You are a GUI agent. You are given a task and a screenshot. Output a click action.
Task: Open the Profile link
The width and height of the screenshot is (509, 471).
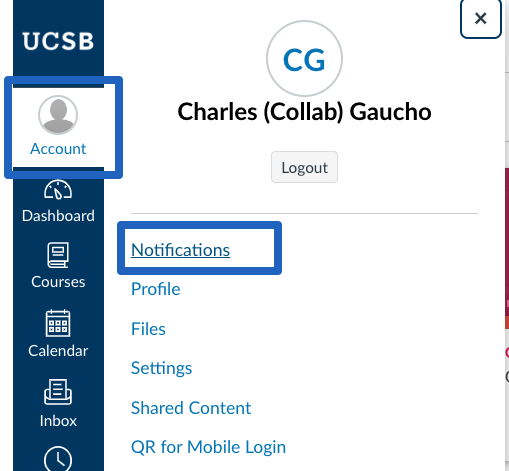click(156, 289)
